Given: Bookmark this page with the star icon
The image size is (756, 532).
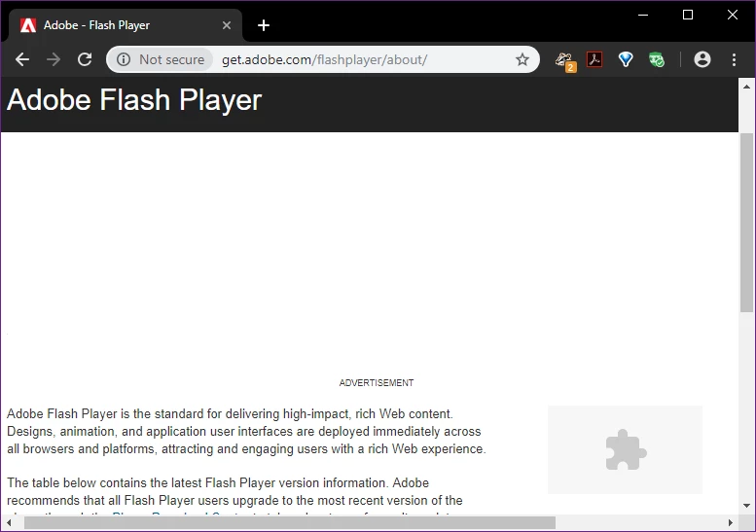Looking at the screenshot, I should point(522,59).
